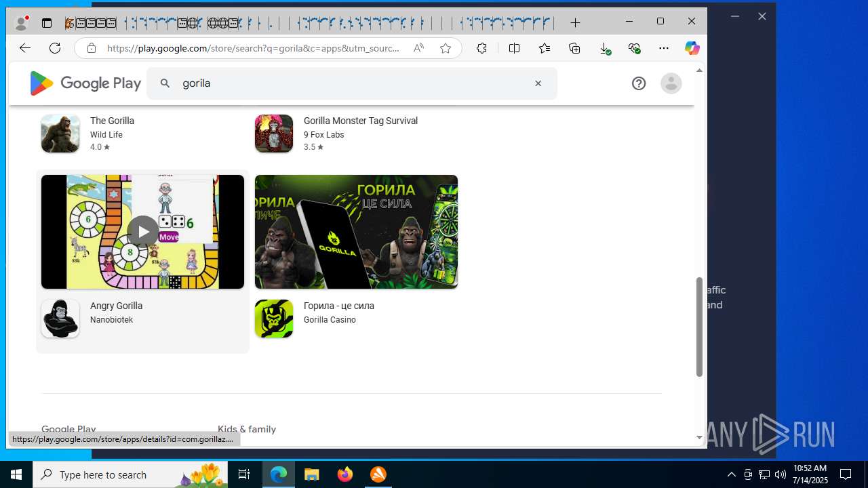The width and height of the screenshot is (868, 488).
Task: Open Task View on taskbar
Action: tap(244, 474)
